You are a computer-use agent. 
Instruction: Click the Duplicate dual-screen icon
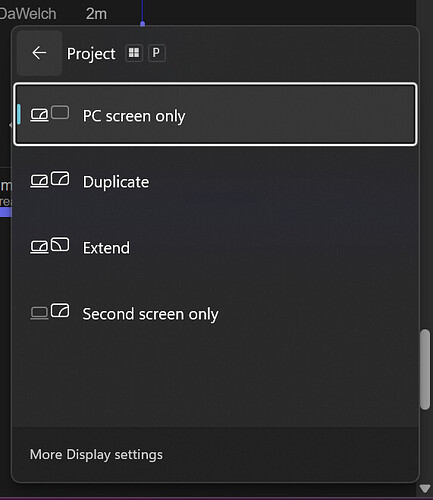[x=50, y=180]
